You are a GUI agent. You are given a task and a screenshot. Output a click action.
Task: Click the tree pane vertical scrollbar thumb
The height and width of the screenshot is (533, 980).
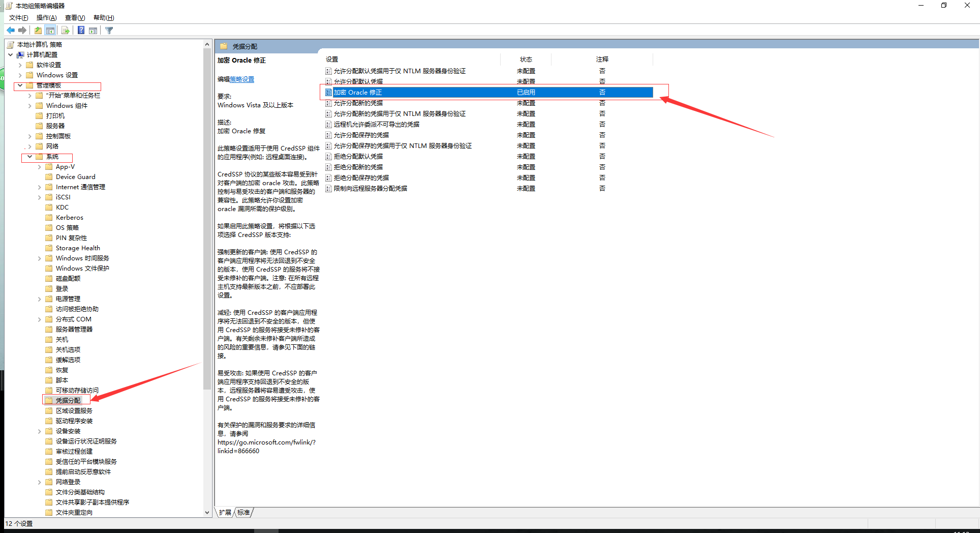[x=207, y=219]
